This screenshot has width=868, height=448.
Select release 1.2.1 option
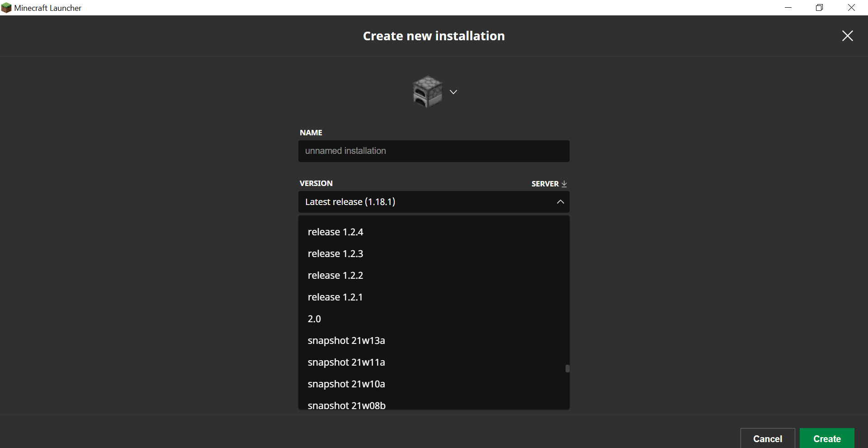(x=335, y=297)
